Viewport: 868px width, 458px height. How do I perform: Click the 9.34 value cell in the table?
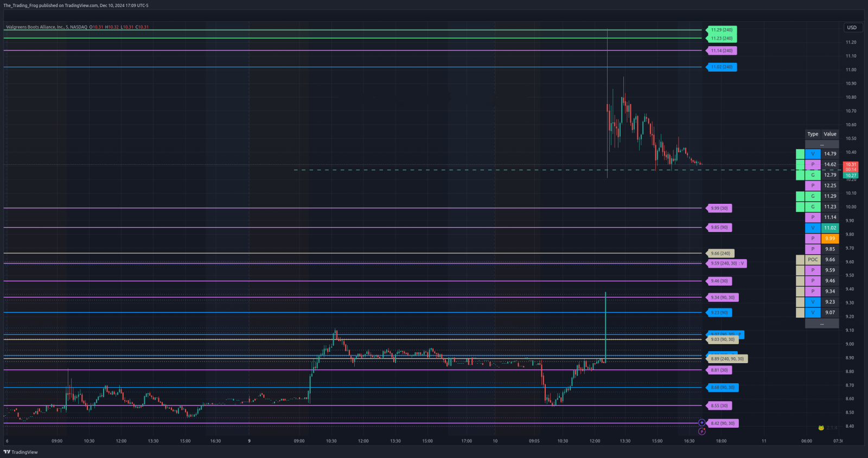830,291
